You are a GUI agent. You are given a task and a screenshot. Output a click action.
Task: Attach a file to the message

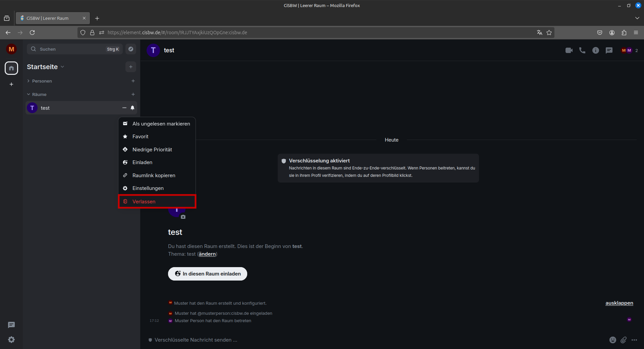tap(623, 340)
